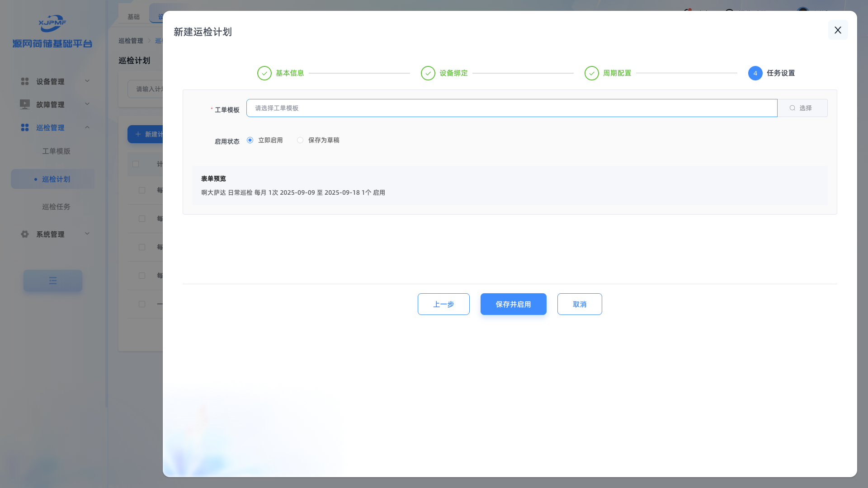
Task: Click the 巡检管理 four-dot icon
Action: (25, 128)
